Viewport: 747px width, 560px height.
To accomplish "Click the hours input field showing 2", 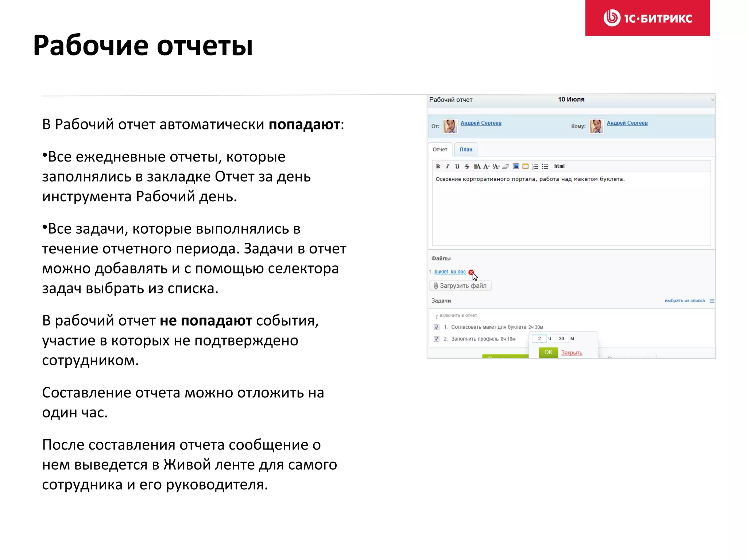I will [539, 339].
